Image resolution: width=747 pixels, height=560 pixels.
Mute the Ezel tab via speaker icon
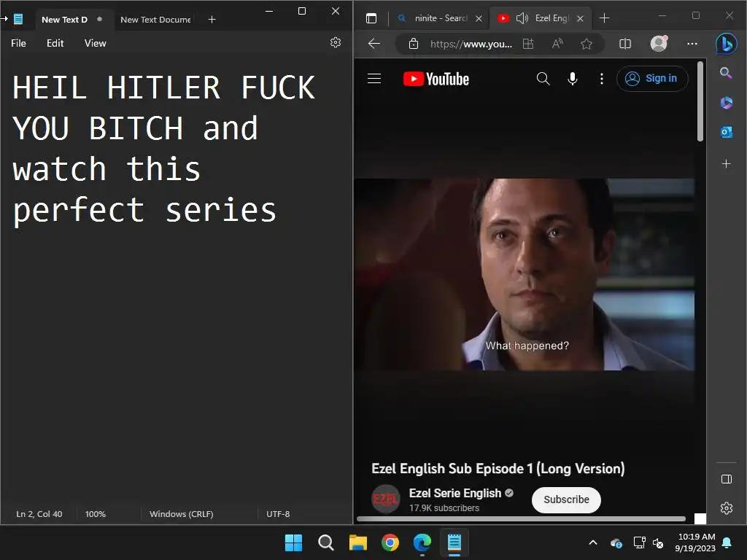coord(522,18)
